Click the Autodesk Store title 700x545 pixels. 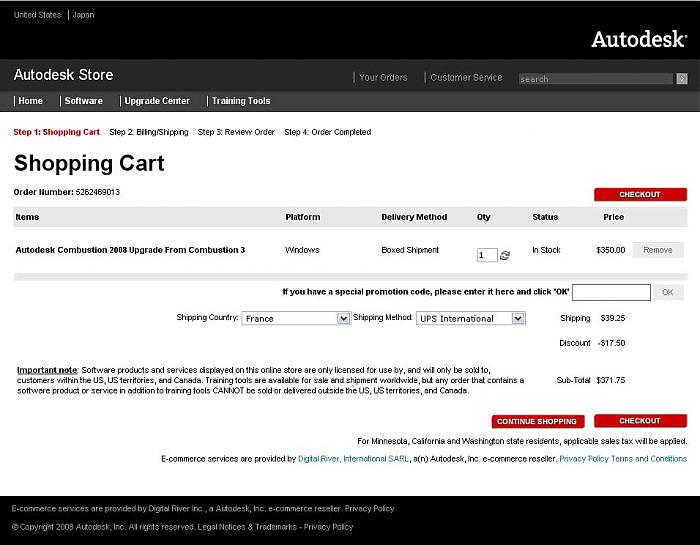click(x=63, y=75)
